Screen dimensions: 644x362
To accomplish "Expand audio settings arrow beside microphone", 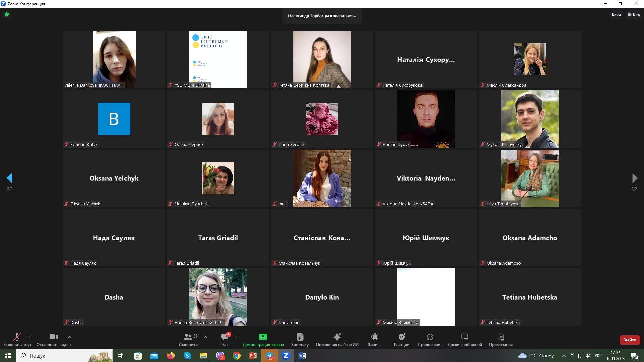I will [x=30, y=337].
